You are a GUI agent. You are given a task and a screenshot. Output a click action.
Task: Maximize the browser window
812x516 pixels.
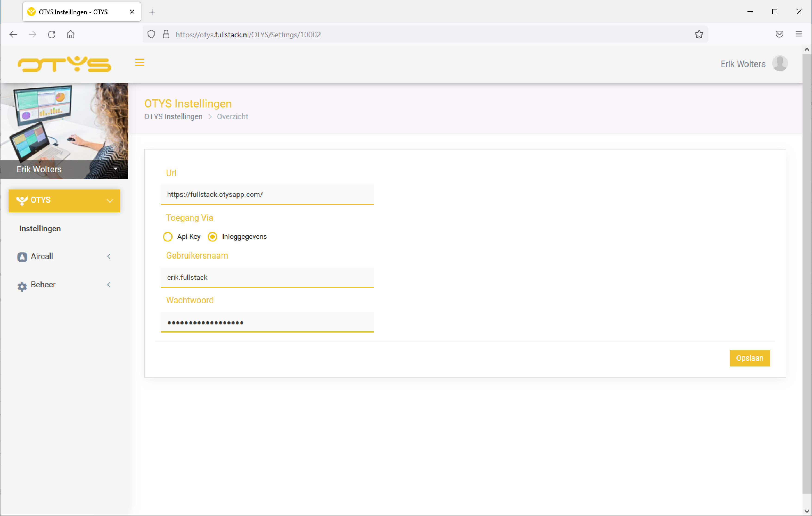click(x=775, y=12)
